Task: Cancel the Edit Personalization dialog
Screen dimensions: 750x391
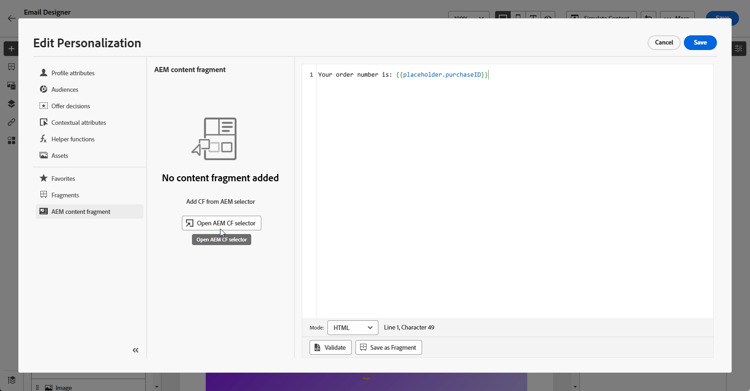Action: pyautogui.click(x=664, y=43)
